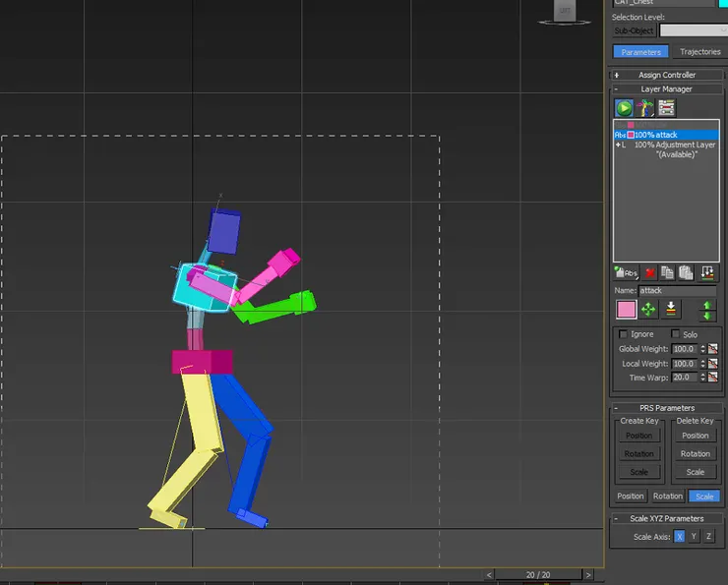
Task: Click the green four-arrow transform gizmo icon
Action: tap(648, 310)
